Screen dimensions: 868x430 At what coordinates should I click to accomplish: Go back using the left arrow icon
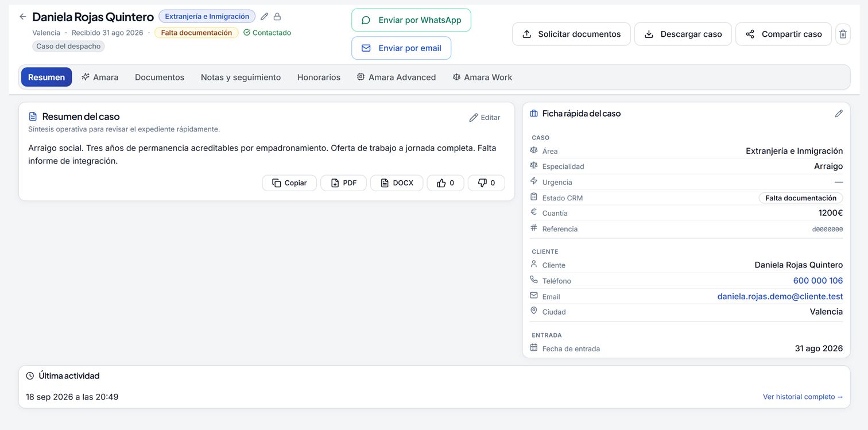coord(23,17)
